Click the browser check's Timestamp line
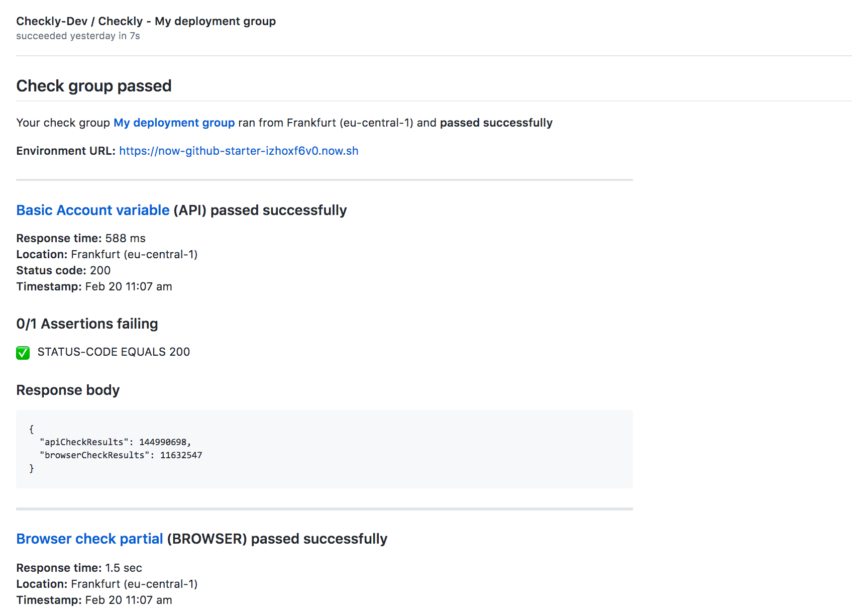This screenshot has height=616, width=852. pyautogui.click(x=94, y=600)
